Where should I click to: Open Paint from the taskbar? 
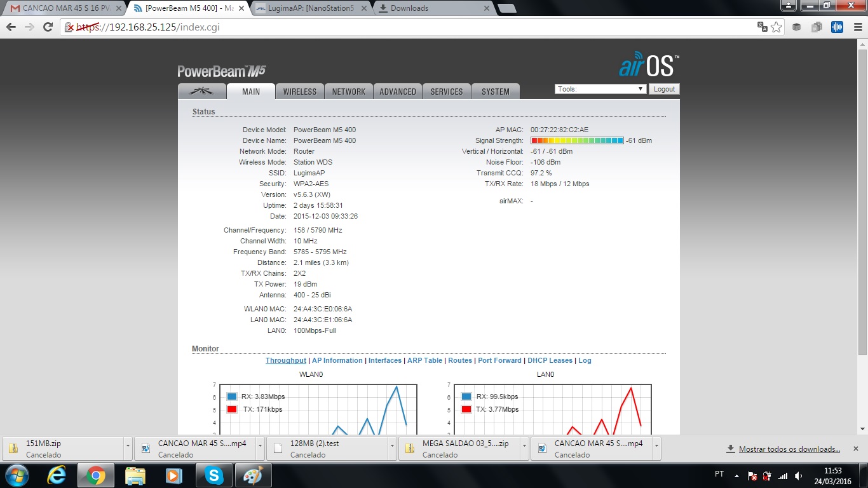pos(254,475)
